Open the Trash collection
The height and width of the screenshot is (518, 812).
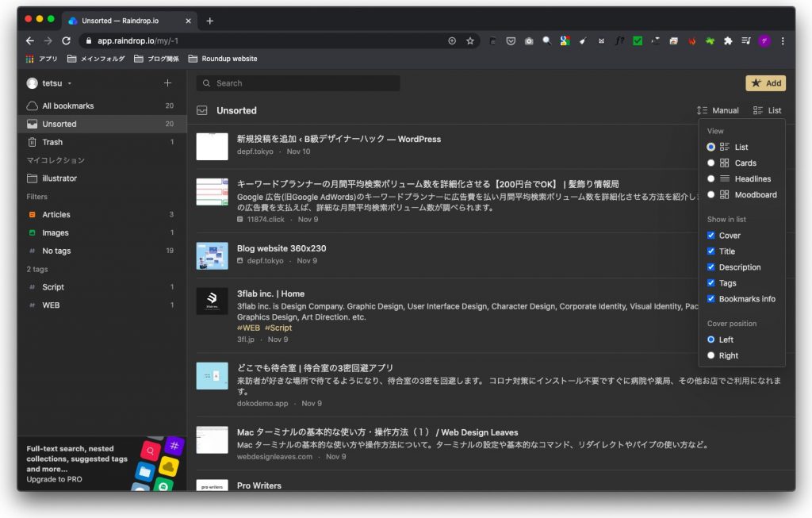(101, 142)
